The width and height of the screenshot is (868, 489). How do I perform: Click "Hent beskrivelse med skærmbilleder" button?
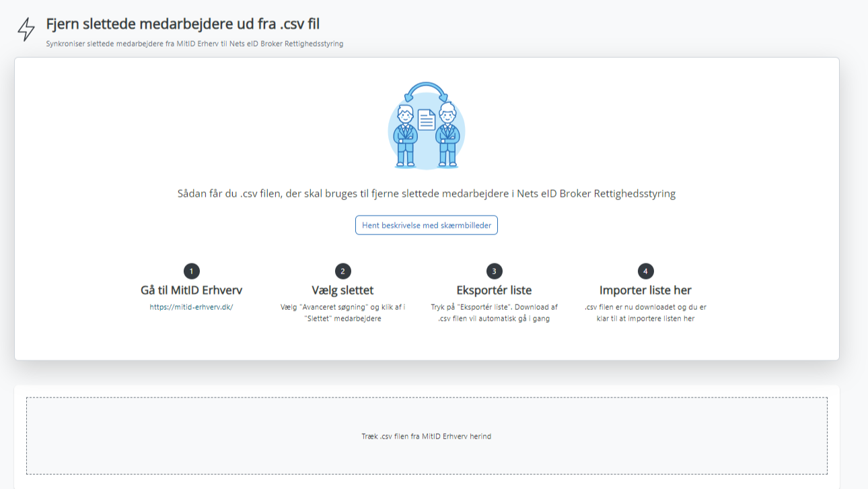click(x=427, y=225)
